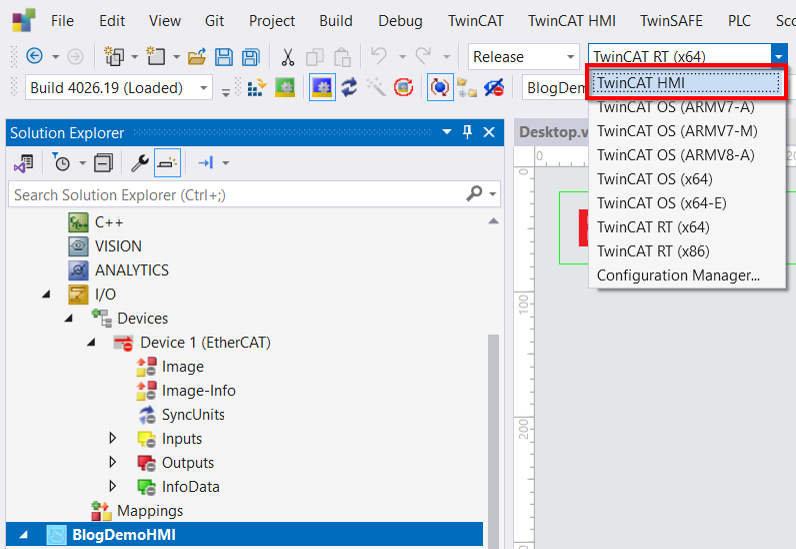Click the Open File folder icon

pyautogui.click(x=197, y=57)
